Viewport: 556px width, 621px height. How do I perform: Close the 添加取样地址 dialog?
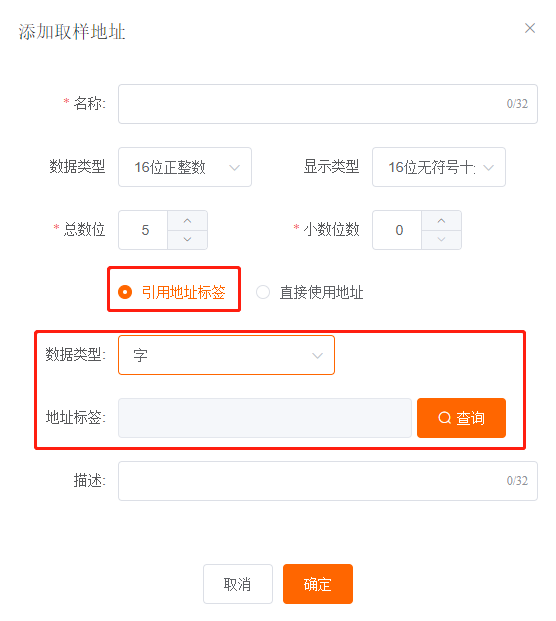click(x=529, y=28)
